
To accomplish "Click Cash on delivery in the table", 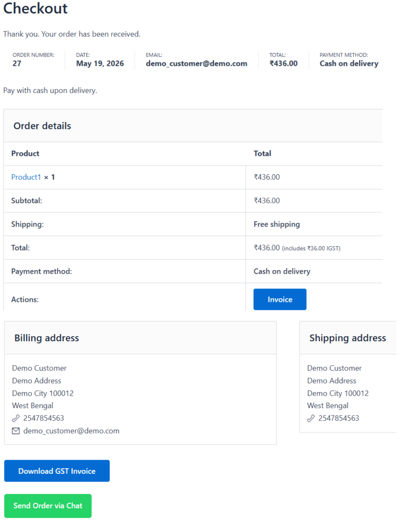I will 282,271.
